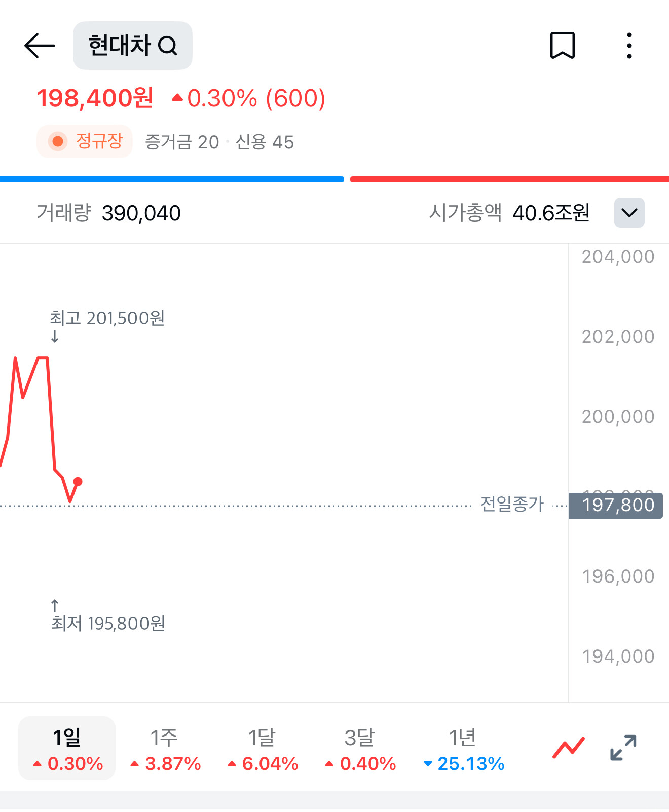Tap the back arrow icon

(x=40, y=46)
